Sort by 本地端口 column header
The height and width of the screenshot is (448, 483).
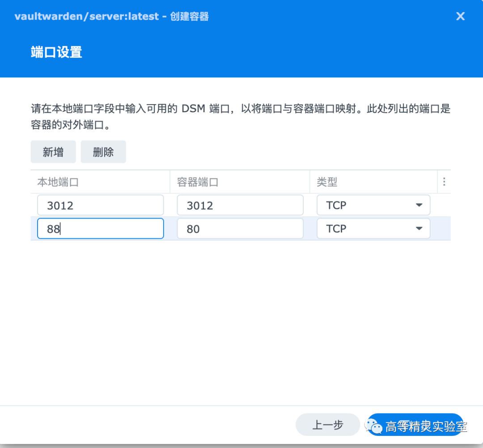pos(101,182)
